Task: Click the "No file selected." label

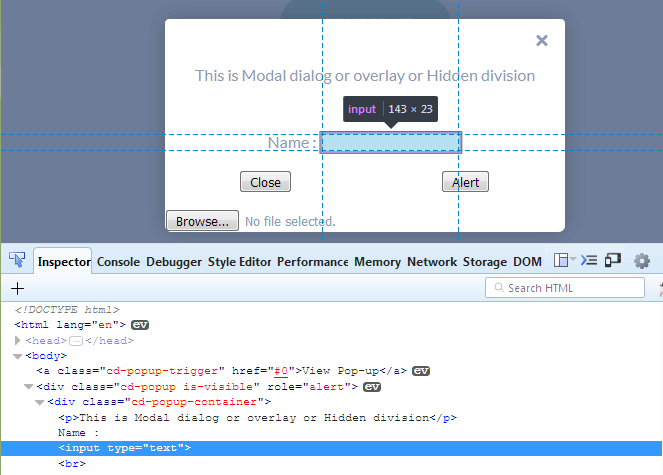Action: [290, 221]
